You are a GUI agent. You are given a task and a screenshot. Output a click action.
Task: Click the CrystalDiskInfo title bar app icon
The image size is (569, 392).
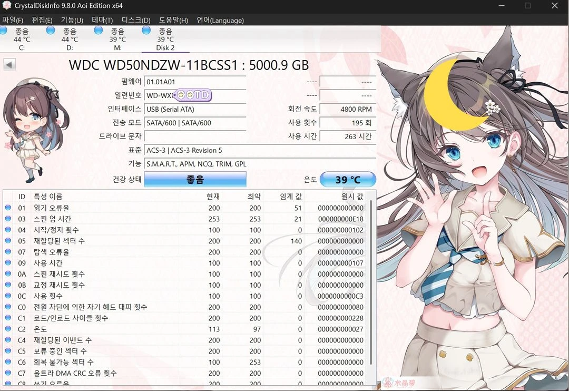[7, 5]
